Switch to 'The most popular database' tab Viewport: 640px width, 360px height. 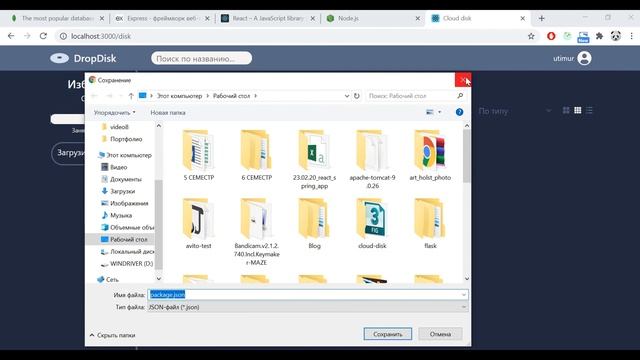(58, 18)
